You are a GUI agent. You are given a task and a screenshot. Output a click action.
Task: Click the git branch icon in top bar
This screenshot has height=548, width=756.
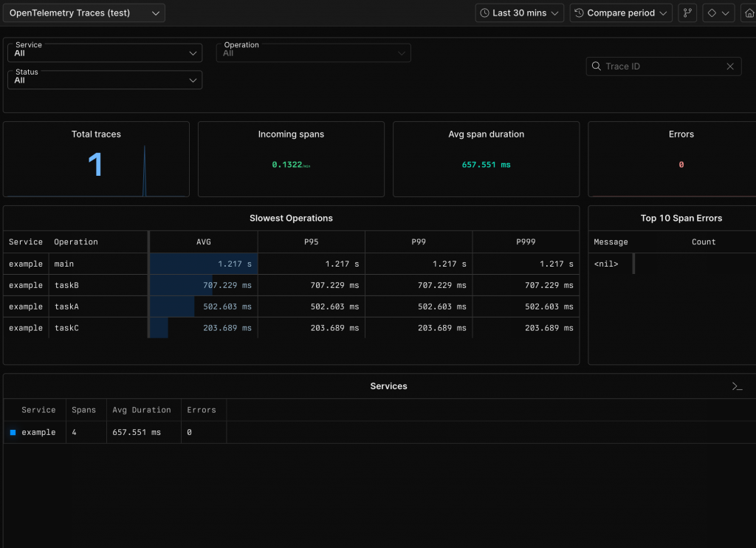click(x=687, y=13)
